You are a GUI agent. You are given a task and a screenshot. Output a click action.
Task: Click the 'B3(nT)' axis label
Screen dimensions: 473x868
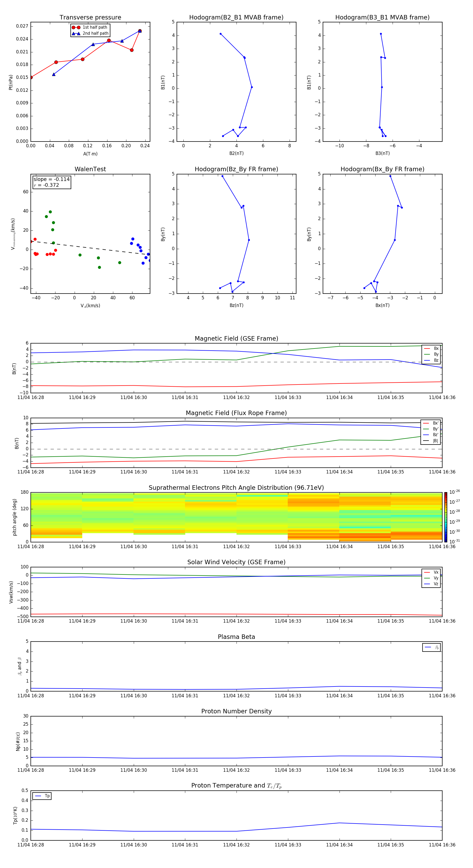tap(382, 153)
